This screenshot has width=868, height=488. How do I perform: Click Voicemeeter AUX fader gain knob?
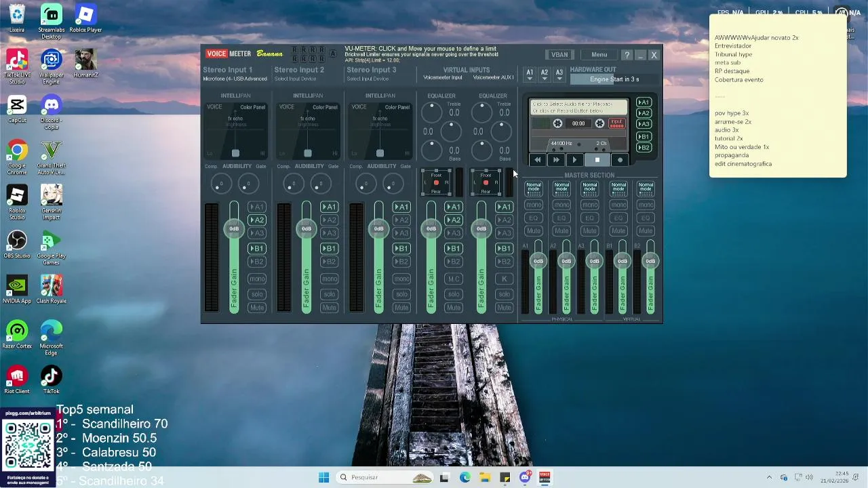tap(481, 228)
